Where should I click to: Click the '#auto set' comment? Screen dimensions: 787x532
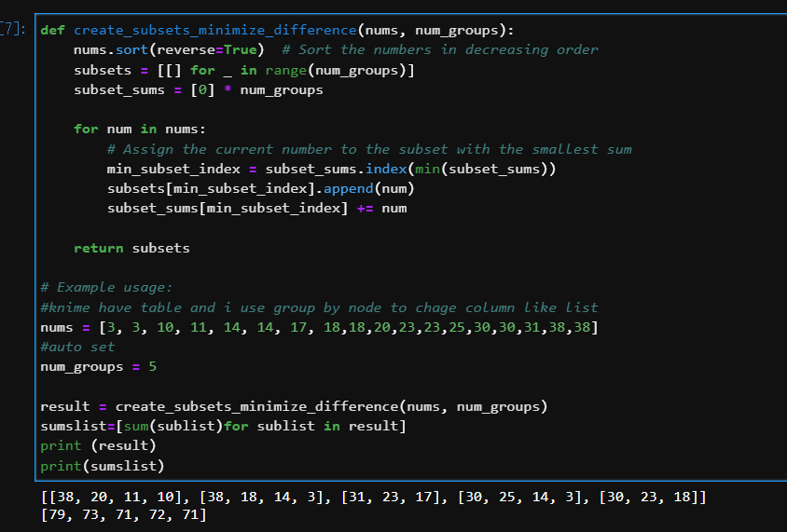[x=77, y=347]
